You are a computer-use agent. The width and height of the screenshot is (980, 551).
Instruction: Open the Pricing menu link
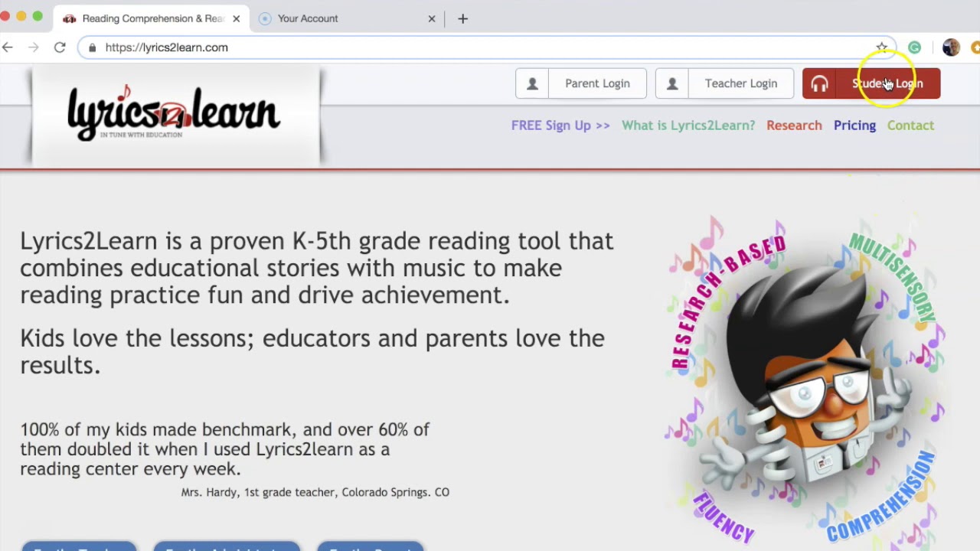pyautogui.click(x=854, y=126)
